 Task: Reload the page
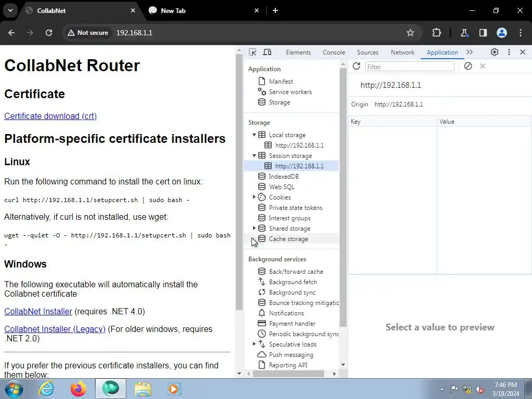tap(49, 33)
